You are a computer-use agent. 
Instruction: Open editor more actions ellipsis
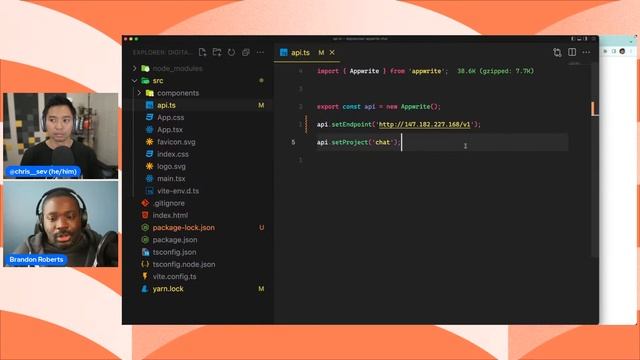586,52
